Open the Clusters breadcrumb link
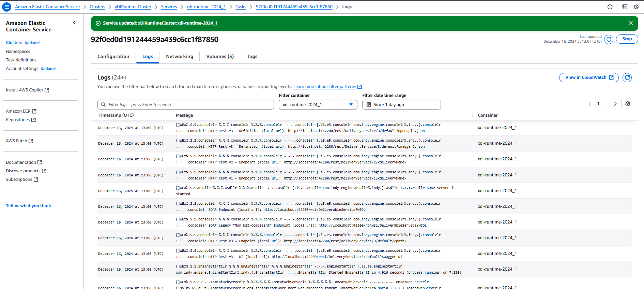The width and height of the screenshot is (644, 289). [x=97, y=7]
